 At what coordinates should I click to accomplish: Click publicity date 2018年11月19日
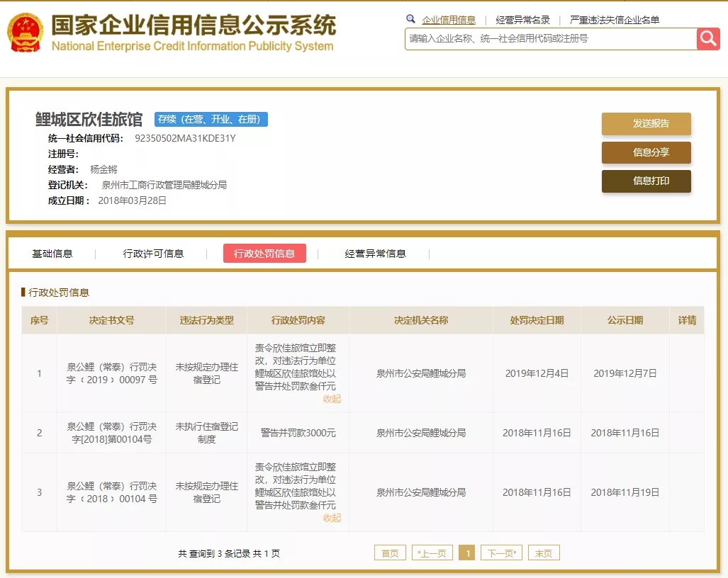coord(625,492)
